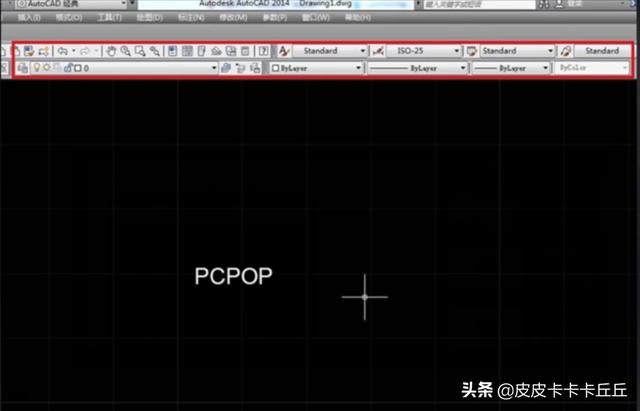Click the Plot/print icon next to Save
The width and height of the screenshot is (640, 411).
pyautogui.click(x=44, y=51)
